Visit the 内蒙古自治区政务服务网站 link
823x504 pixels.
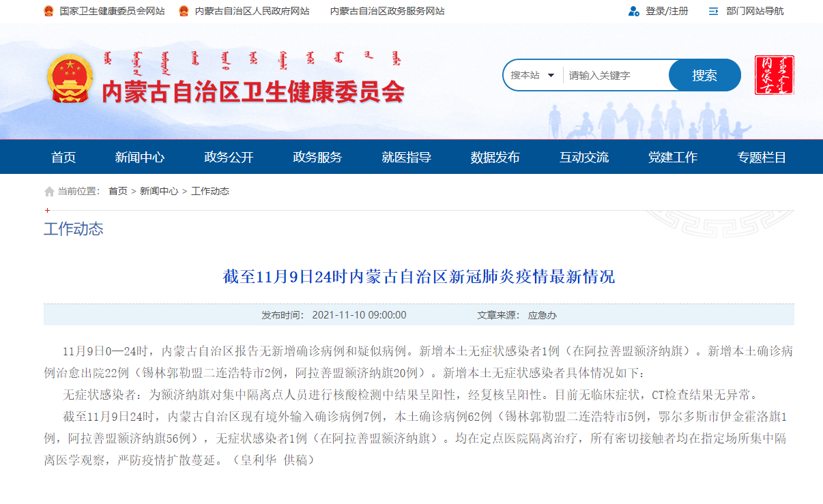[387, 12]
